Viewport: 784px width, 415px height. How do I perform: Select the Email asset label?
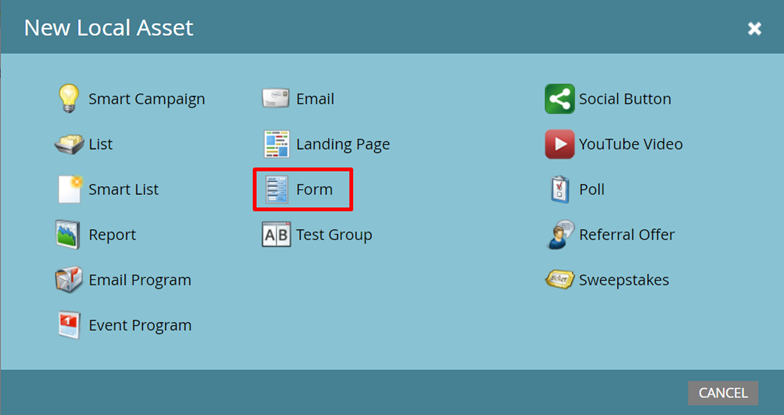[x=315, y=99]
